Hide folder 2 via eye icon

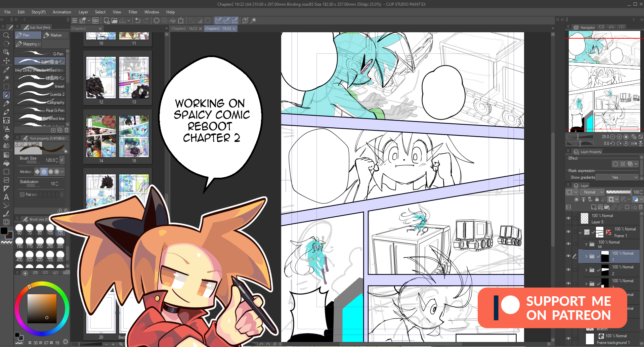(568, 270)
